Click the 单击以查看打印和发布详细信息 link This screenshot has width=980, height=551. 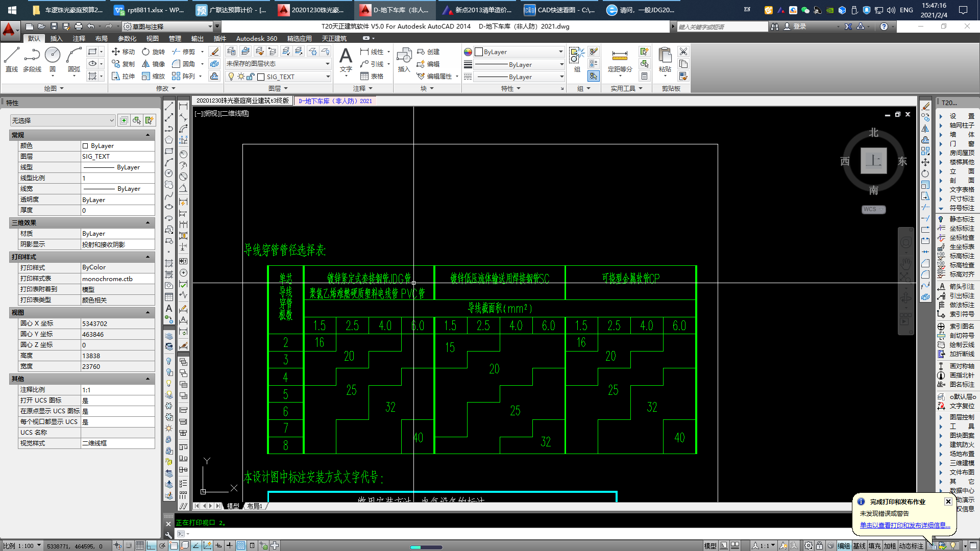[x=904, y=525]
